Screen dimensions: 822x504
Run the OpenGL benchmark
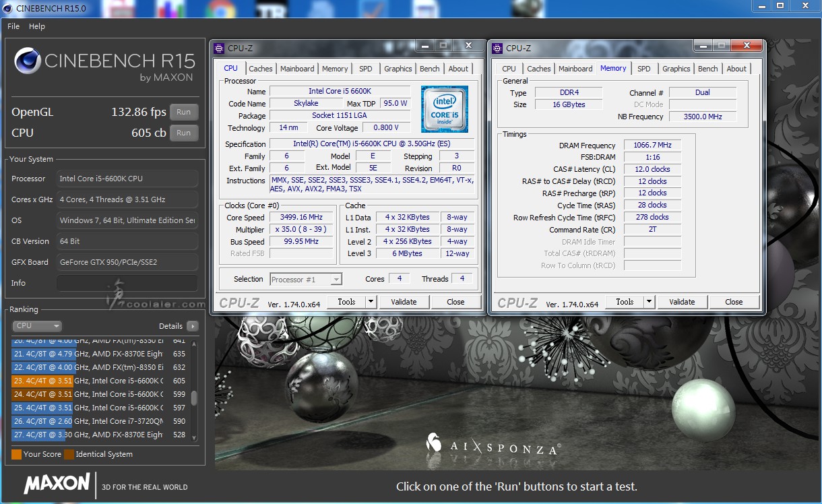[183, 112]
